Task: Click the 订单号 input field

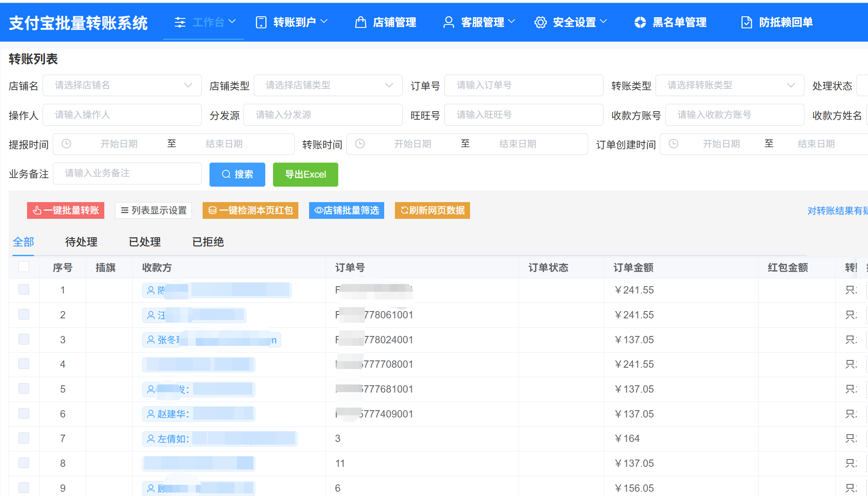Action: point(523,85)
